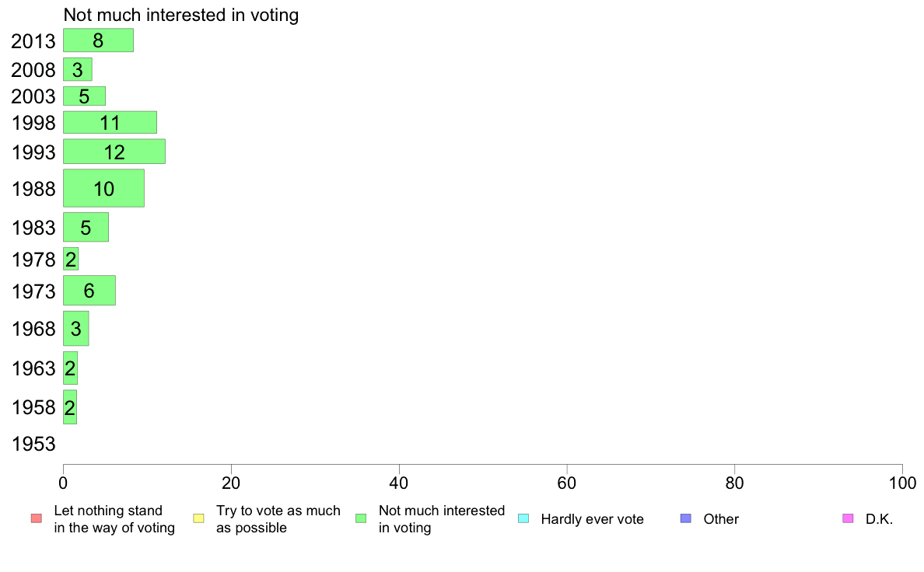The width and height of the screenshot is (924, 572).
Task: Click the green 'Not much interested' legend swatch
Action: coord(361,518)
